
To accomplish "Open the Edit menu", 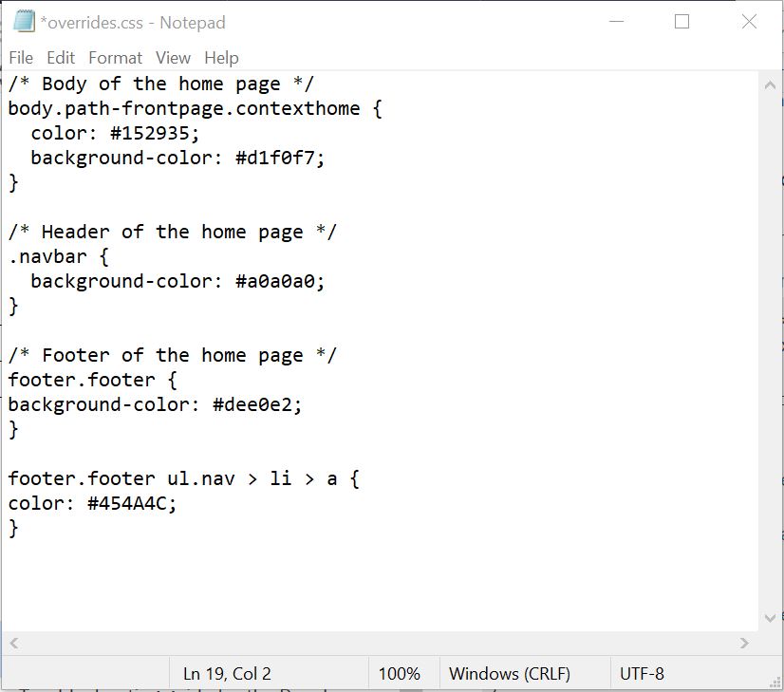I will click(61, 58).
